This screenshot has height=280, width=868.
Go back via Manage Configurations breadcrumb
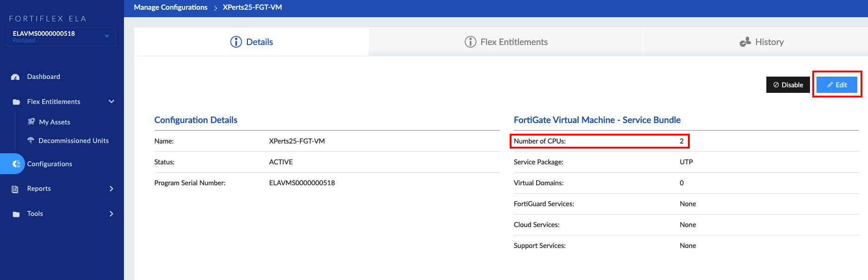point(170,7)
